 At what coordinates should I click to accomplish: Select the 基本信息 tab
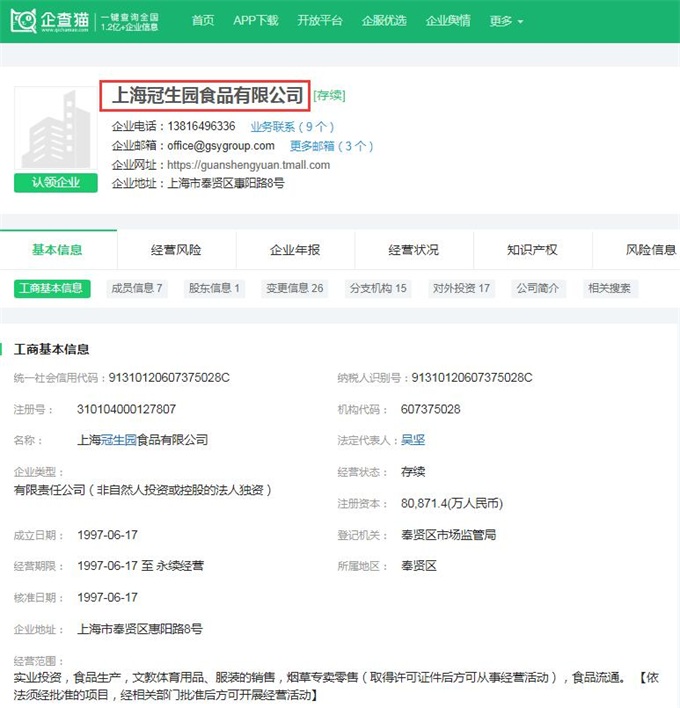[57, 250]
